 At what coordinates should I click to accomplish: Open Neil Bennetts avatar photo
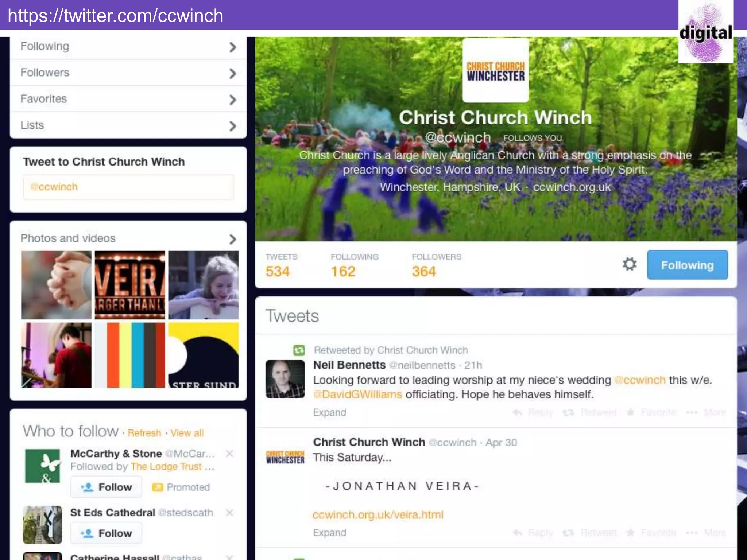tap(285, 379)
